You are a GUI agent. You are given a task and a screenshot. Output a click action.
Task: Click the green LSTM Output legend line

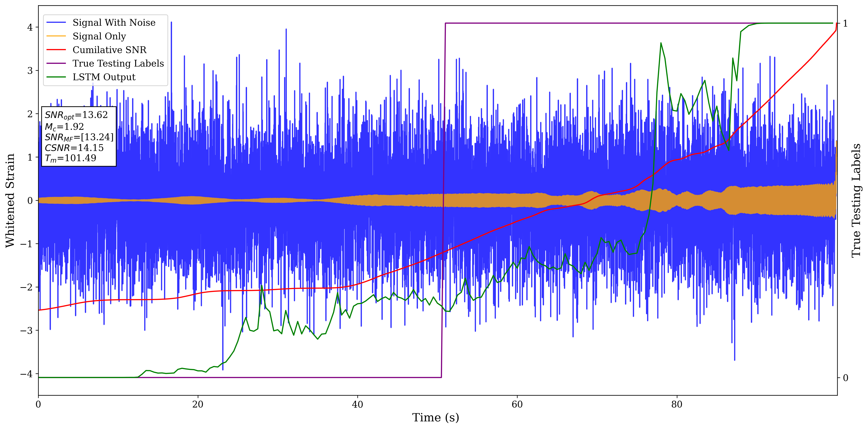tap(56, 77)
